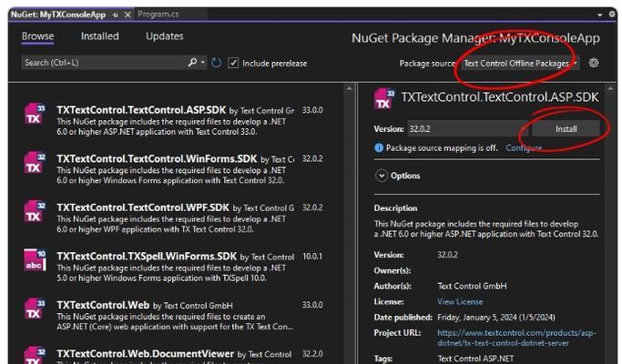Click the window options gear at top right
The width and height of the screenshot is (622, 364).
[x=613, y=15]
